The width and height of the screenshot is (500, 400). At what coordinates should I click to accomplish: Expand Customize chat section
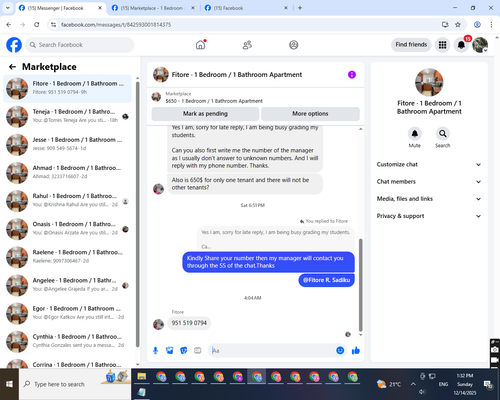pyautogui.click(x=429, y=164)
